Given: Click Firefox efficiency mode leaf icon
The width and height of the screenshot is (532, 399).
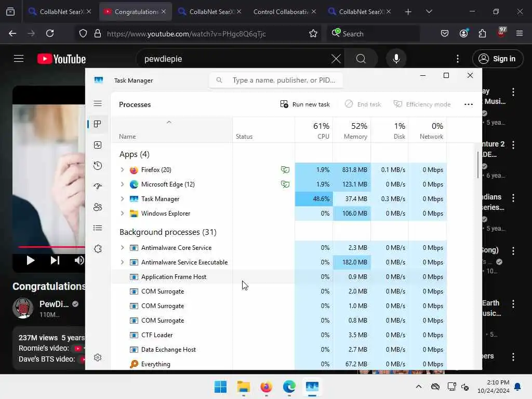Looking at the screenshot, I should (285, 170).
